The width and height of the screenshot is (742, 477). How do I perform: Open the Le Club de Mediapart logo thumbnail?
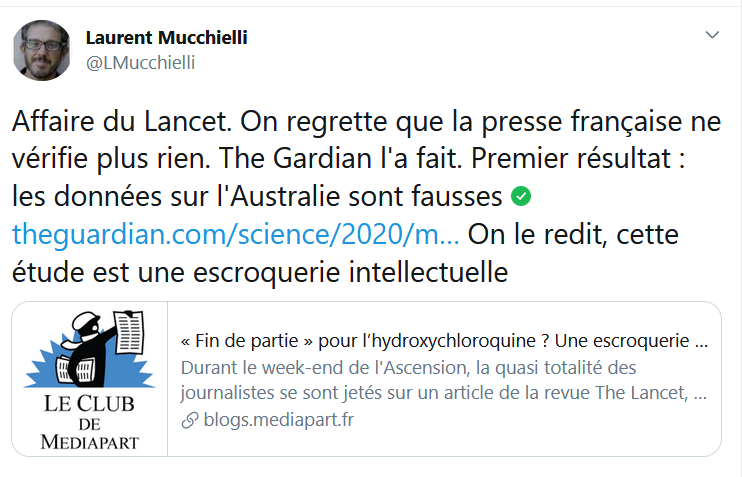click(90, 379)
